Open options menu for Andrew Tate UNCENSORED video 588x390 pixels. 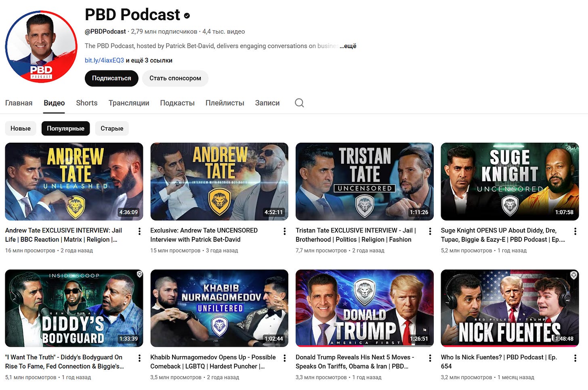tap(285, 231)
